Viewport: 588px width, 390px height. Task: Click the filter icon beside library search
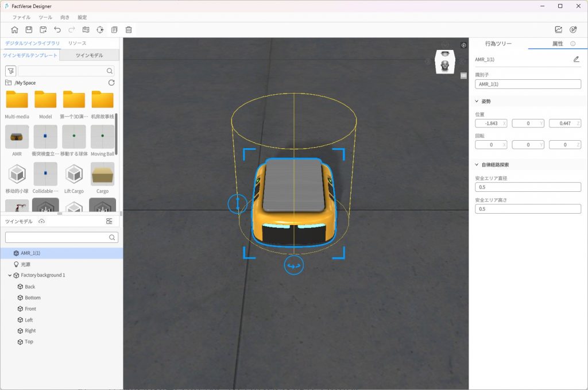tap(10, 71)
